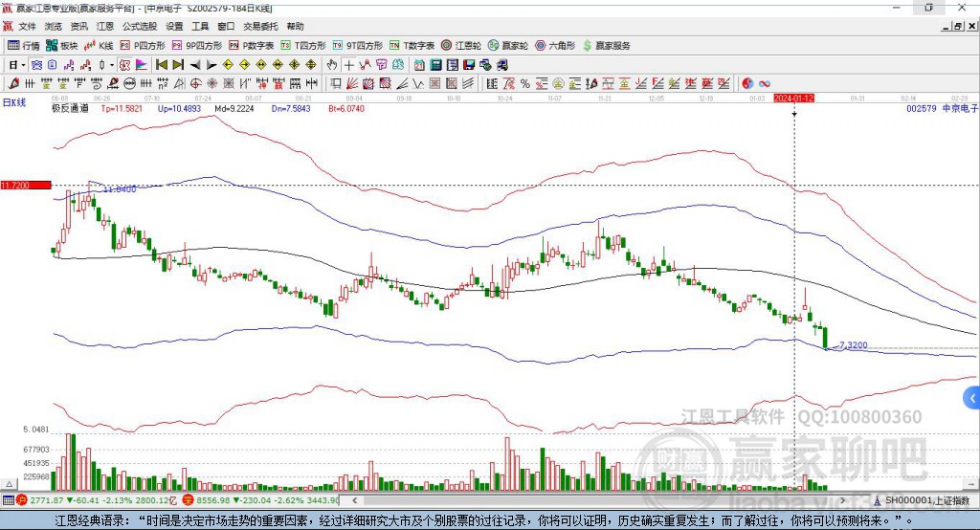Screen dimensions: 980x530
Task: Select the red pen drawing tool
Action: click(x=13, y=84)
